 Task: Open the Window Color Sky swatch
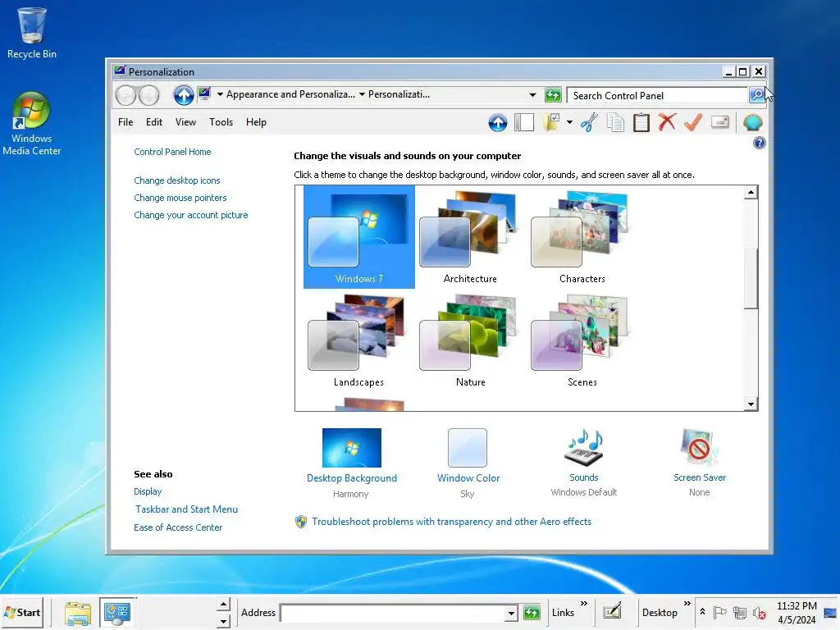click(468, 448)
